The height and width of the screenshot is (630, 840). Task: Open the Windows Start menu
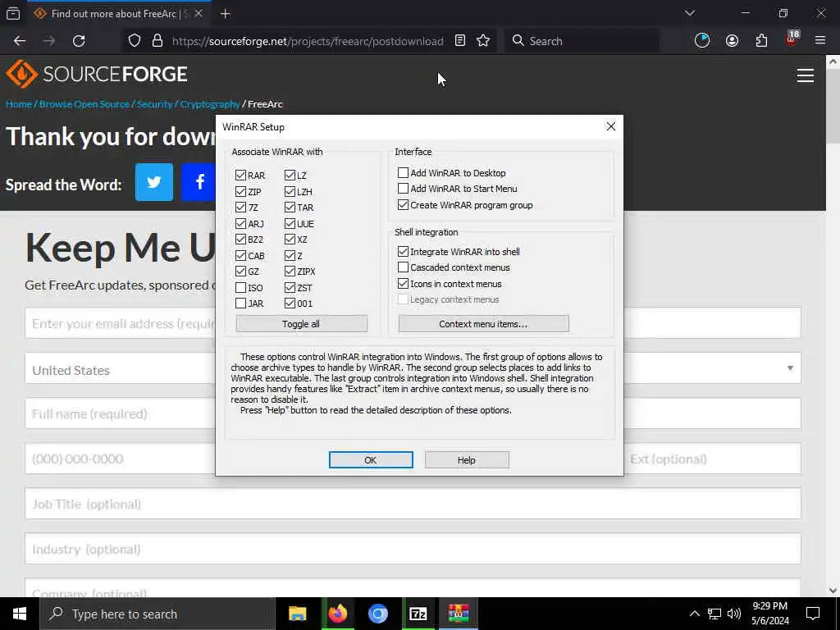[20, 614]
